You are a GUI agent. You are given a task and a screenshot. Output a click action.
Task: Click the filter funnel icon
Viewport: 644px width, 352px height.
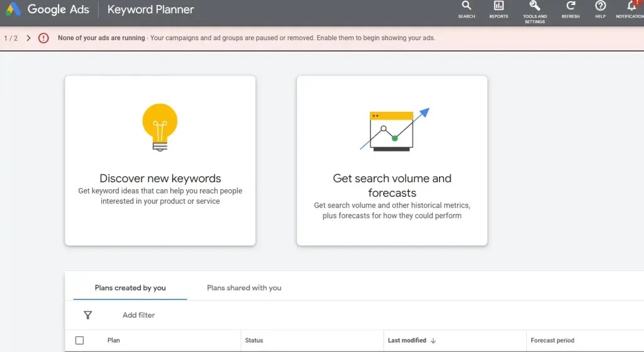pos(88,316)
